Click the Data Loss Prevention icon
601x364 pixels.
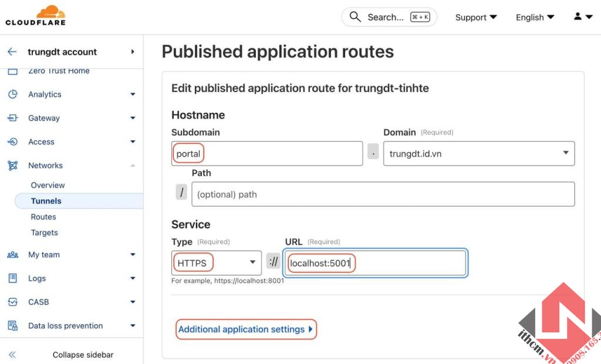pyautogui.click(x=13, y=325)
